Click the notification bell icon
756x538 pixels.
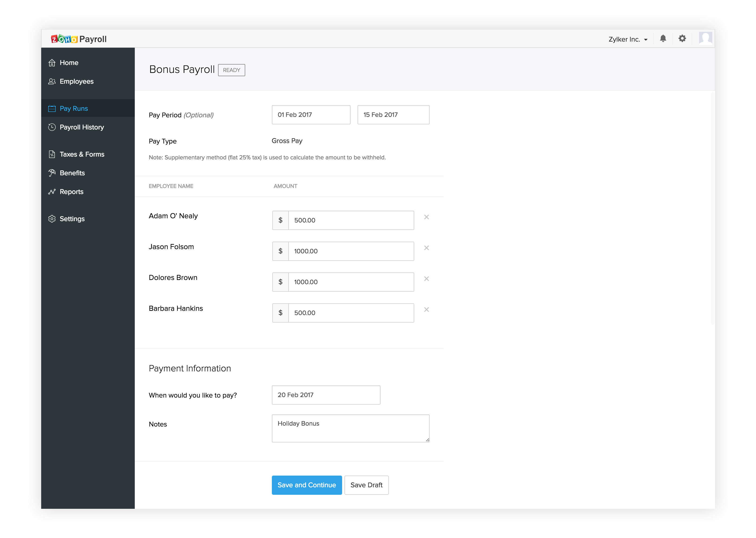tap(663, 39)
